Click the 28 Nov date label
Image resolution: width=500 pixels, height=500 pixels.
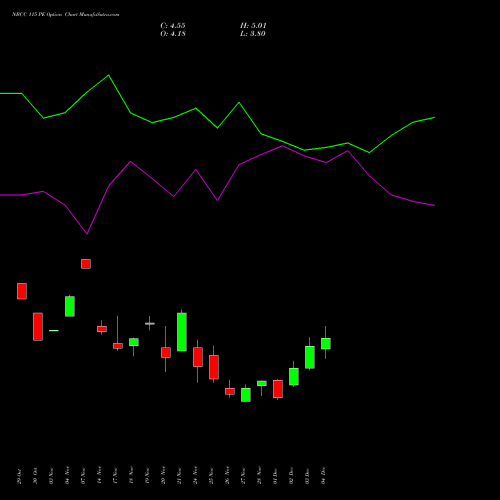[259, 475]
